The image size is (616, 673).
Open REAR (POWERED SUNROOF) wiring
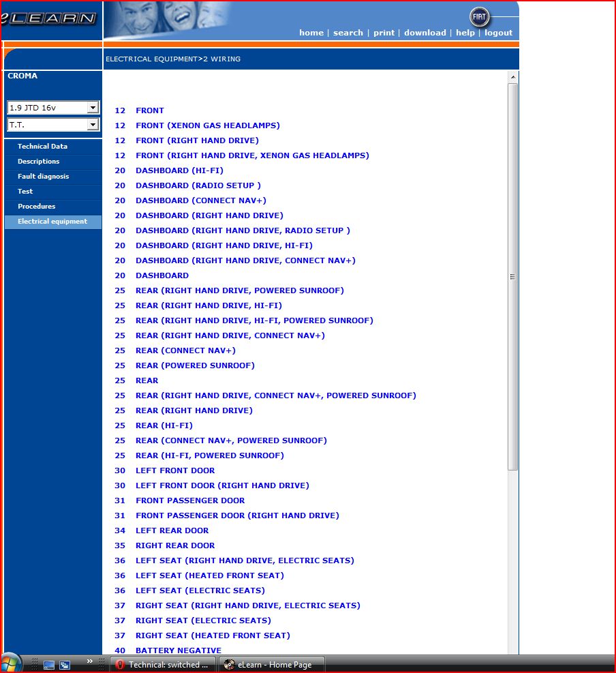tap(195, 365)
